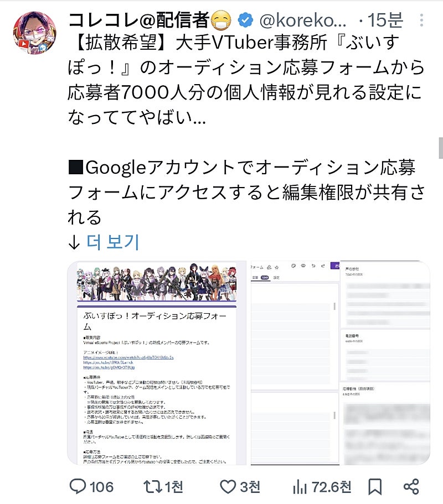Click the 106 reply count
This screenshot has height=504, width=443.
[x=102, y=487]
